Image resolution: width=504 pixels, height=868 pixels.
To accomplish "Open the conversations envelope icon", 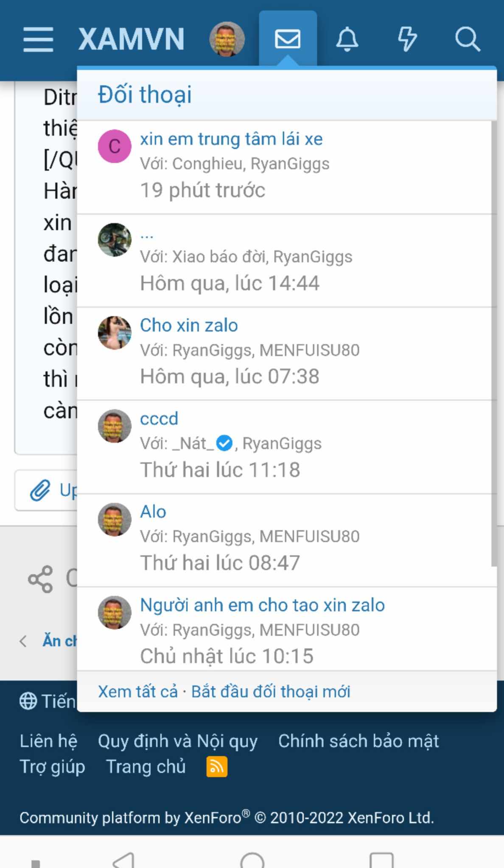I will coord(288,39).
